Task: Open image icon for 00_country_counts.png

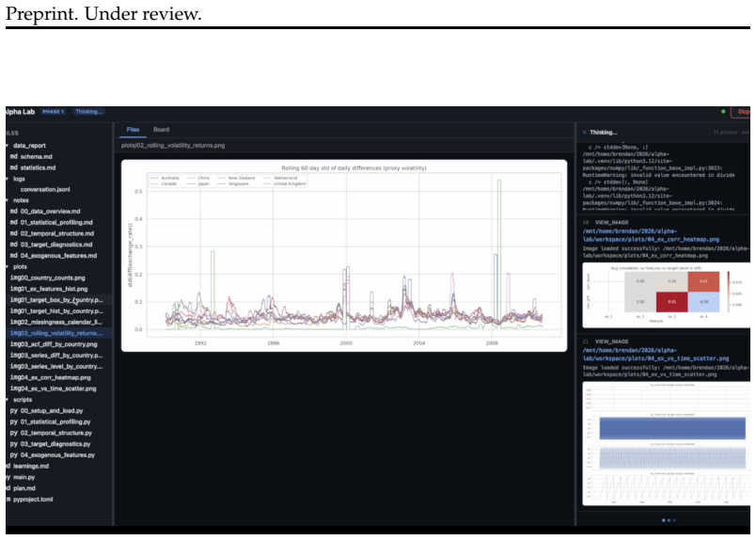Action: tap(14, 278)
